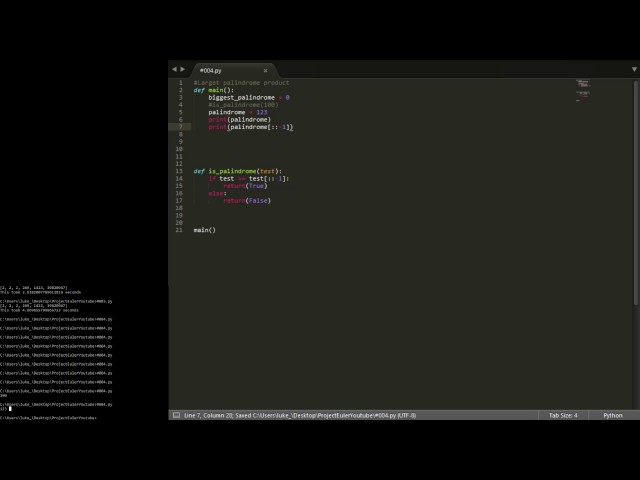Click the #Largest palindrome product comment line

pyautogui.click(x=241, y=83)
